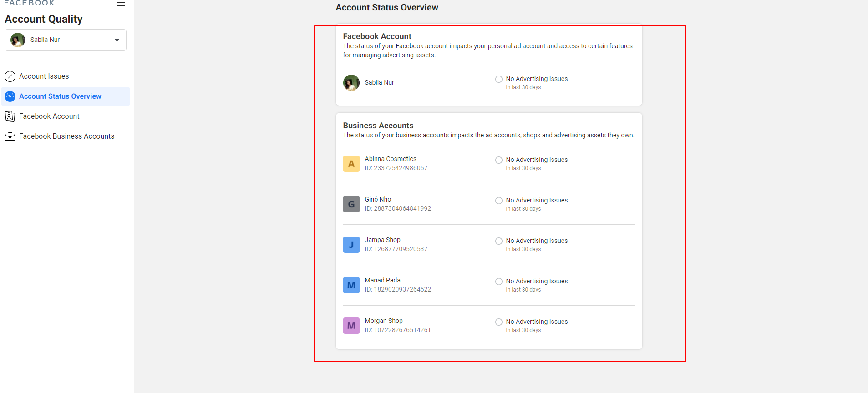The image size is (868, 393).
Task: Click the Ginô Nho gray G icon
Action: click(x=351, y=204)
